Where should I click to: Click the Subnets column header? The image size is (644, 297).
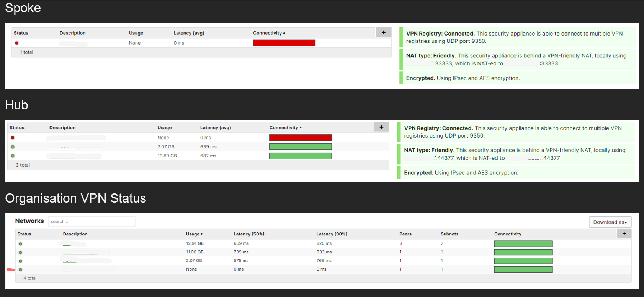[x=449, y=234]
